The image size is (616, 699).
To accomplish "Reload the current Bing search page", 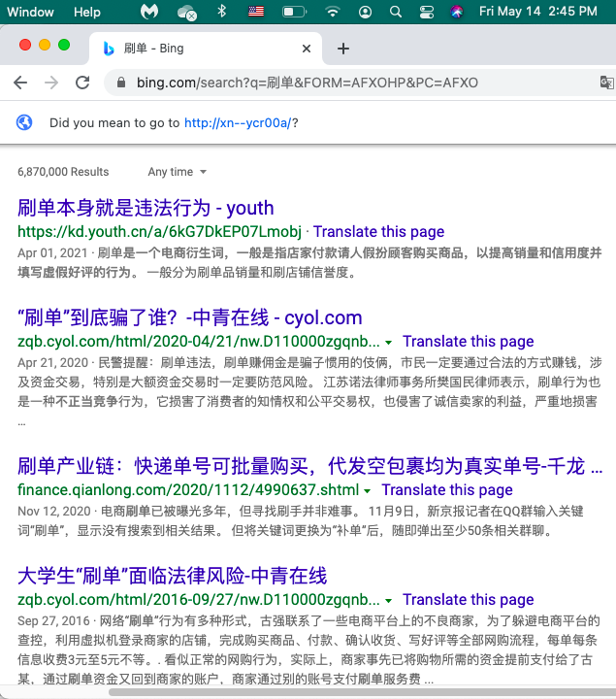I will click(82, 83).
